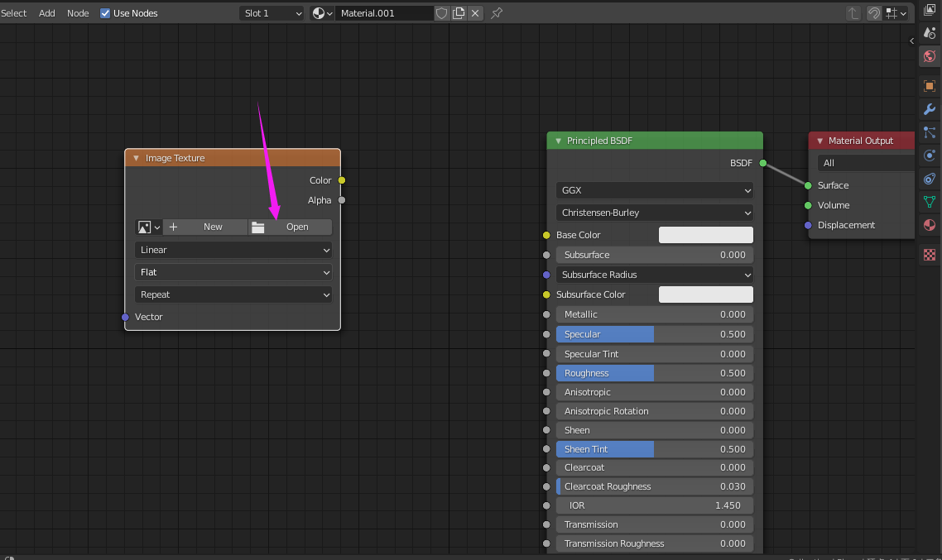942x560 pixels.
Task: Open the Object Constraints tab icon
Action: click(x=930, y=179)
